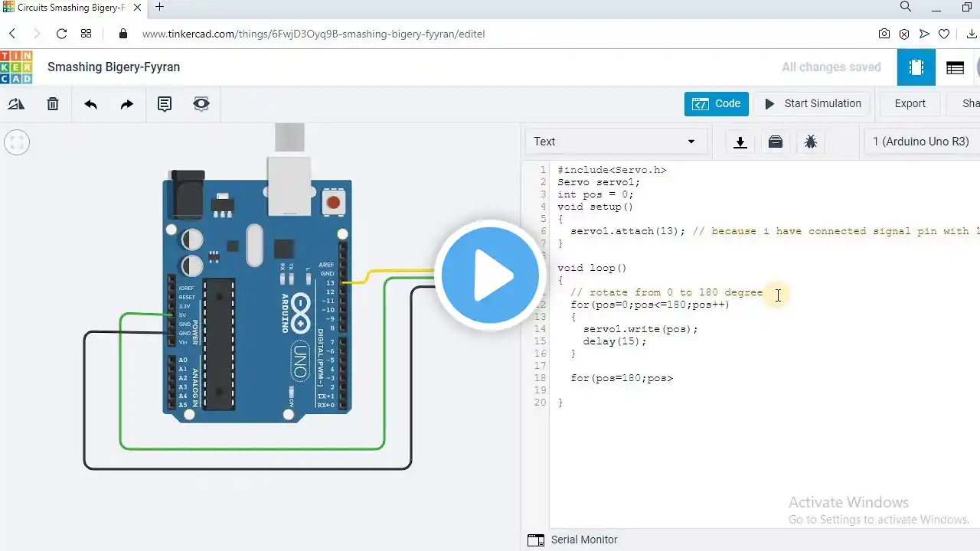Zoom to fit the circuit view
The height and width of the screenshot is (551, 980).
click(x=17, y=142)
